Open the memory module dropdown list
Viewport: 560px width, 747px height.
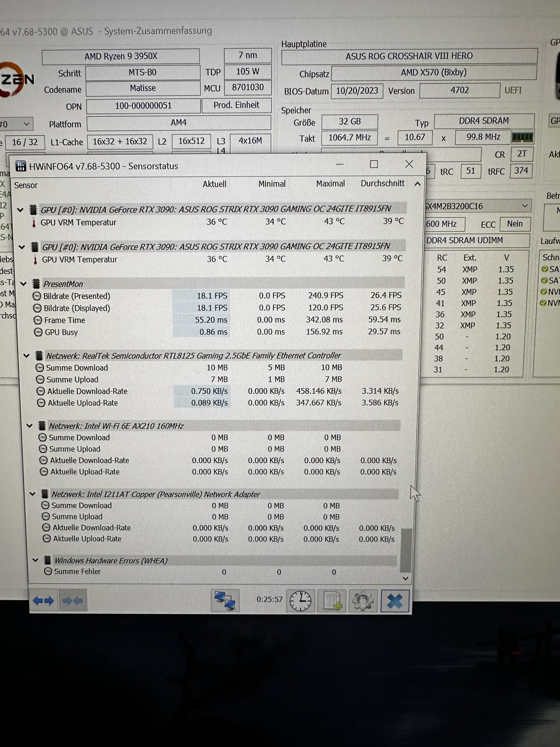(525, 205)
